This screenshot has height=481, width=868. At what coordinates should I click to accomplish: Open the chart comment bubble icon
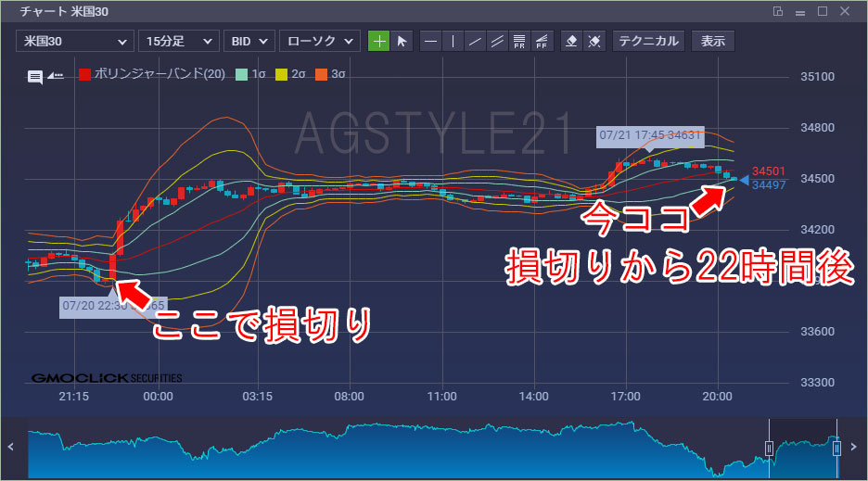[35, 76]
